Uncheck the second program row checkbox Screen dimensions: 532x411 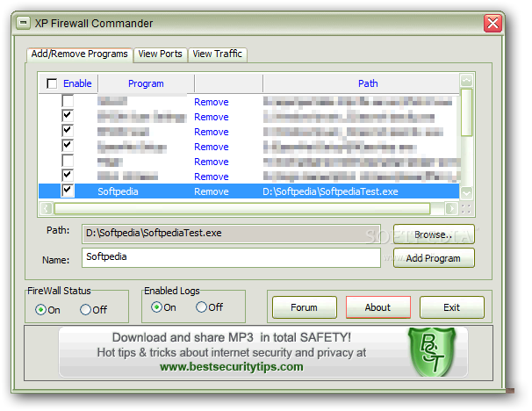tap(68, 116)
